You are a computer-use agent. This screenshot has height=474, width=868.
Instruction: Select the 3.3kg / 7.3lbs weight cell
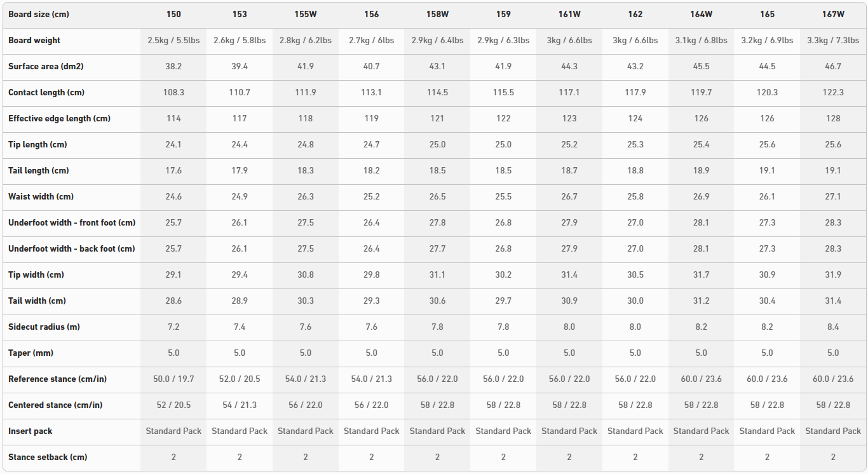click(x=833, y=40)
